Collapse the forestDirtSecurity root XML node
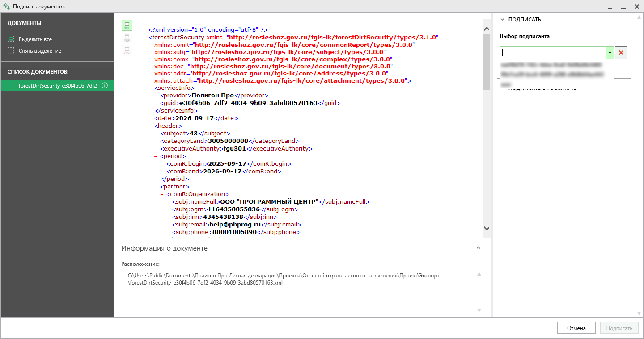The width and height of the screenshot is (644, 339). coord(144,38)
